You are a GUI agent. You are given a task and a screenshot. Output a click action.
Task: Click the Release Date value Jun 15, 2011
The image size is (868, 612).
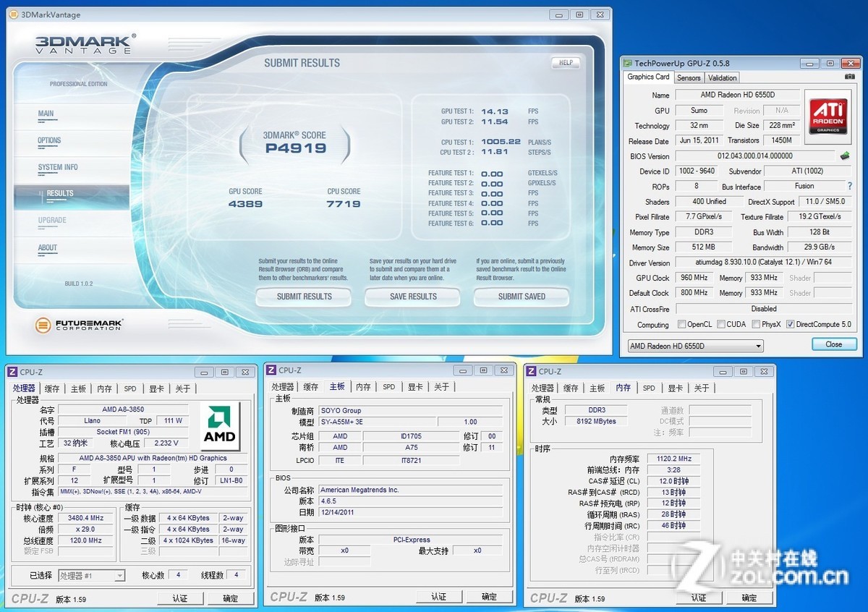pos(699,140)
